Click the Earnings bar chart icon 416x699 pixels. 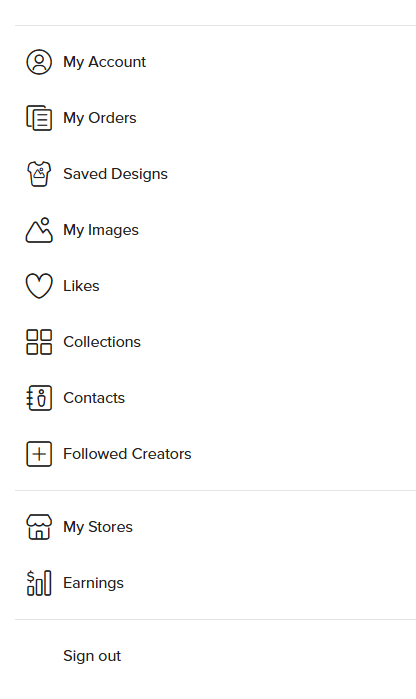point(39,583)
